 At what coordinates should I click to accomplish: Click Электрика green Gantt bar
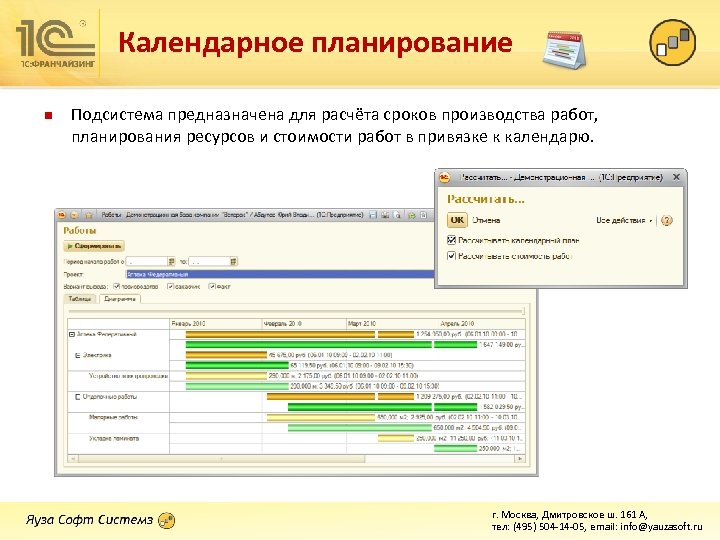[x=237, y=366]
